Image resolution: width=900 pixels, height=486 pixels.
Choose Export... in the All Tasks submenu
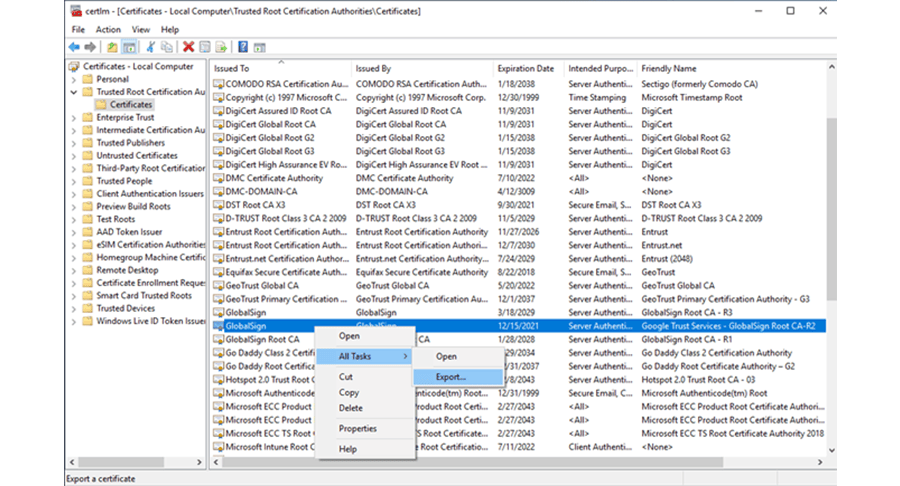(x=458, y=377)
